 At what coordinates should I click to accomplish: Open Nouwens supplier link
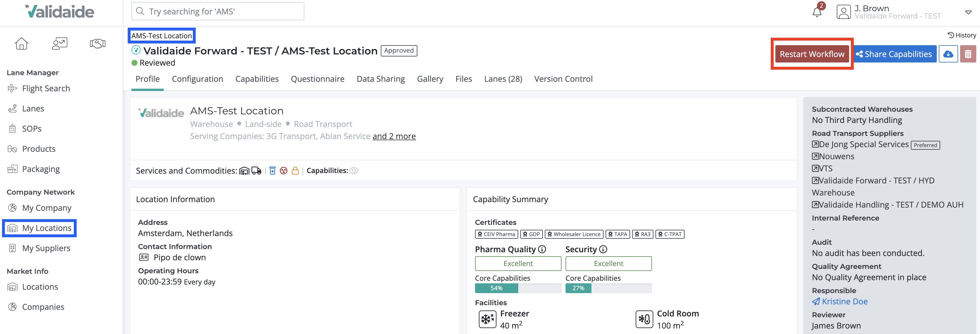click(x=833, y=157)
